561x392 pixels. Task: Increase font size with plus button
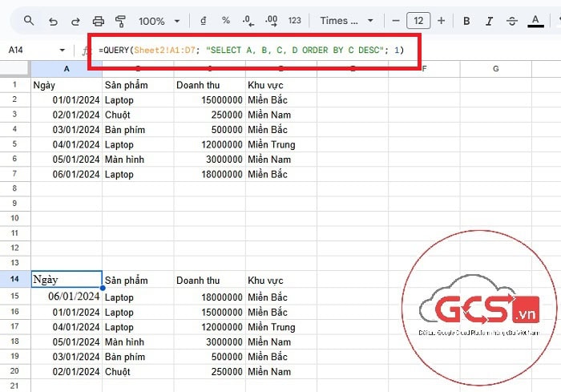click(441, 21)
